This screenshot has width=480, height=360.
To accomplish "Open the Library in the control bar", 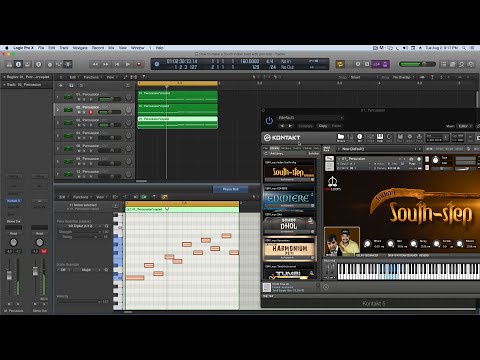I will pos(9,64).
